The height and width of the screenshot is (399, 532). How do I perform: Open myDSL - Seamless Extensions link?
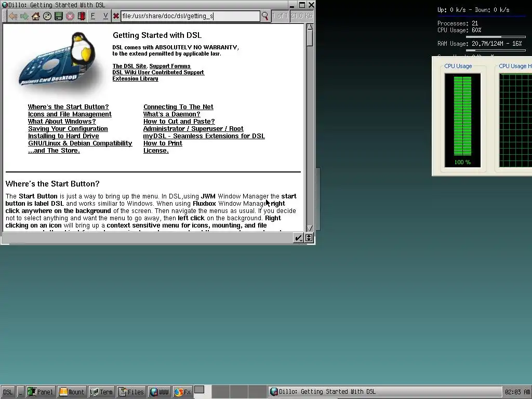pyautogui.click(x=204, y=136)
